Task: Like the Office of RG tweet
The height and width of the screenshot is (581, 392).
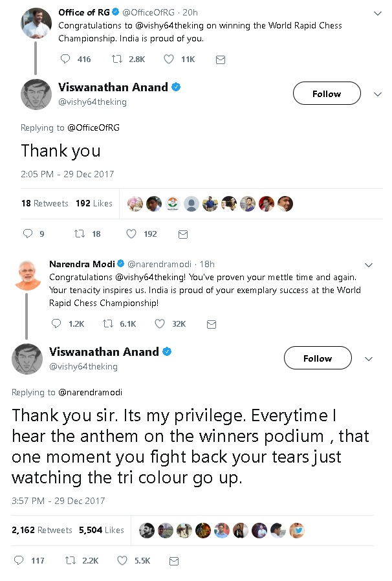Action: pos(169,60)
